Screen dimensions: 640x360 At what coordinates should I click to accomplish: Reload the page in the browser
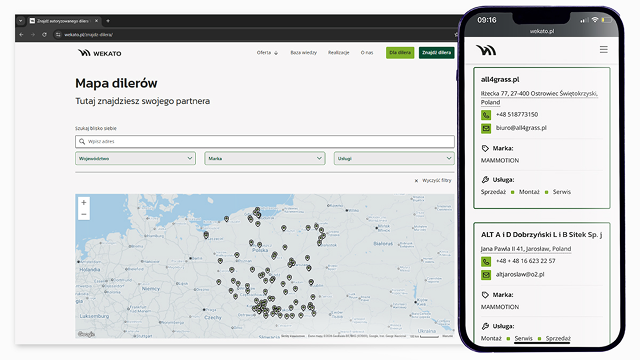click(x=44, y=35)
